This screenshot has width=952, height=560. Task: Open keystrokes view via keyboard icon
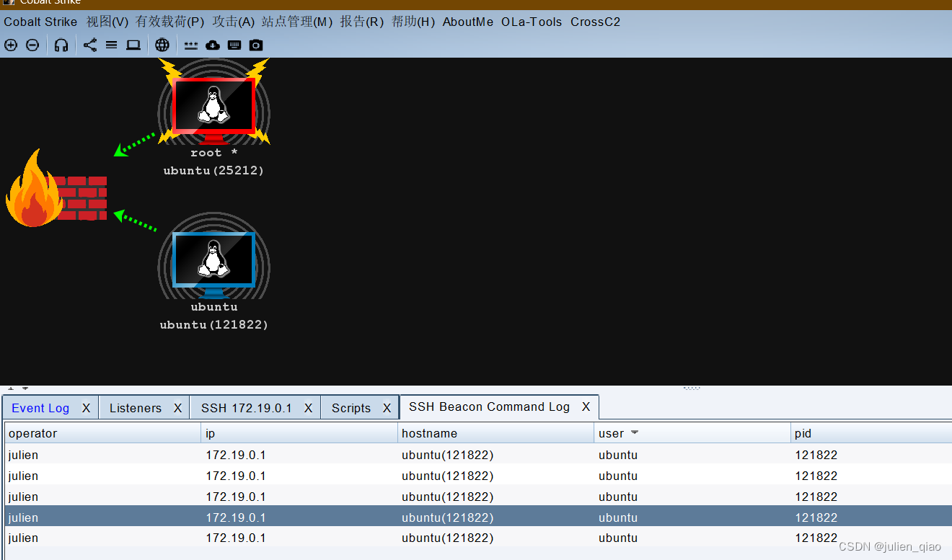[234, 45]
